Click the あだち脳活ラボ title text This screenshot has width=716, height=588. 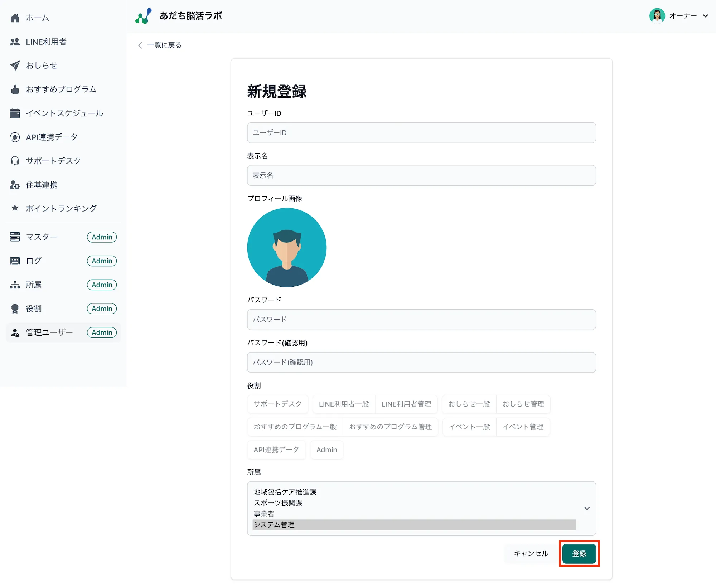tap(191, 16)
